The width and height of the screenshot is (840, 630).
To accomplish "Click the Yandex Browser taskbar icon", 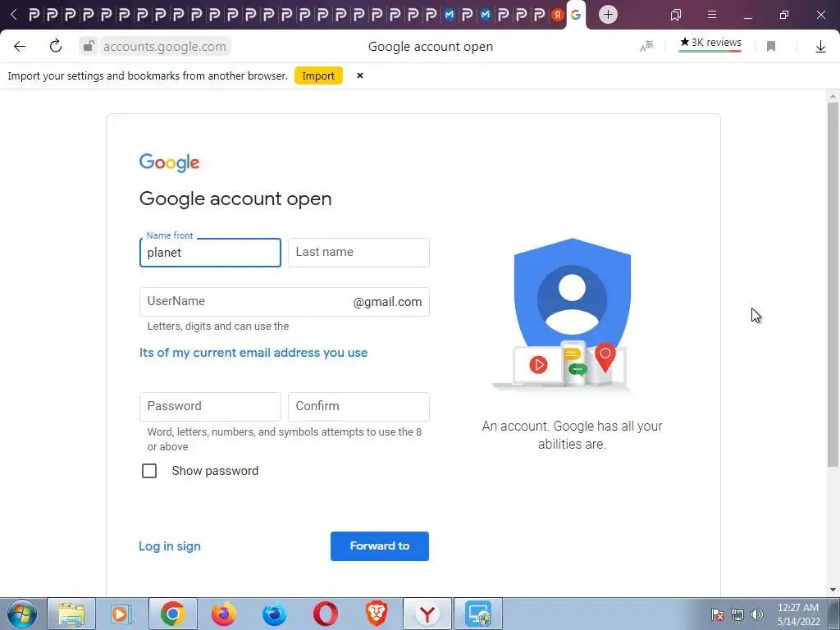I will [x=427, y=614].
